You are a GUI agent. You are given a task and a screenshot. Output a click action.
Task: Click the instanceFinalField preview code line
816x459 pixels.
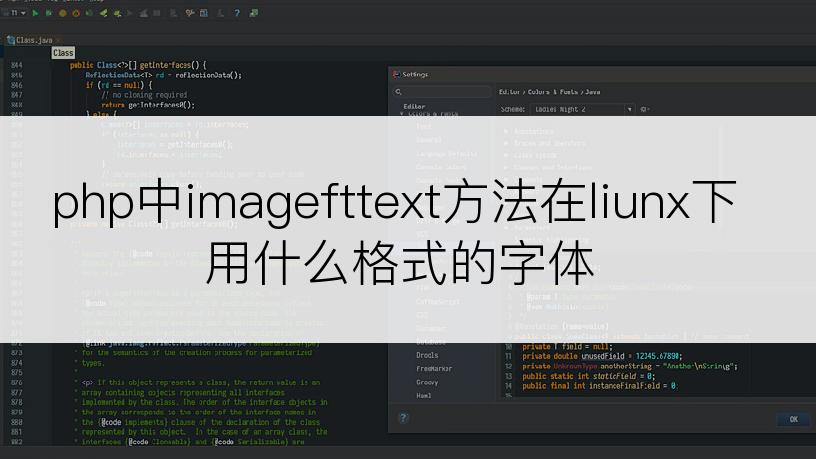click(599, 386)
